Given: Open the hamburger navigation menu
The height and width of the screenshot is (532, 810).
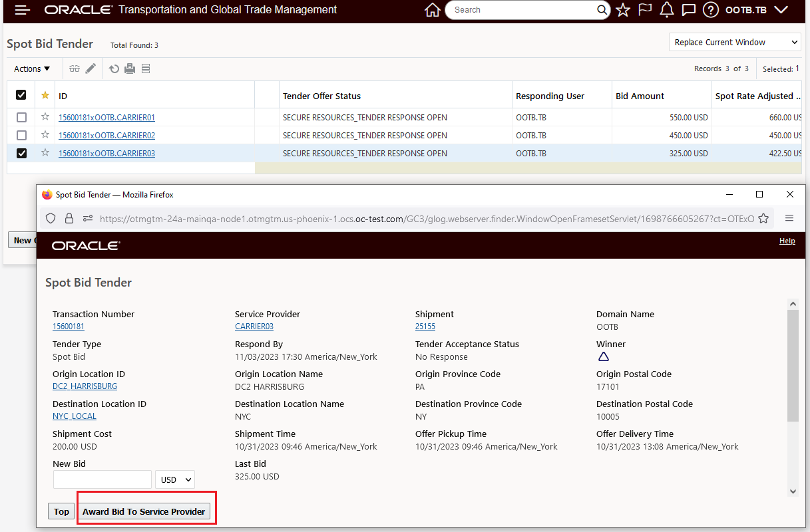Looking at the screenshot, I should coord(23,10).
